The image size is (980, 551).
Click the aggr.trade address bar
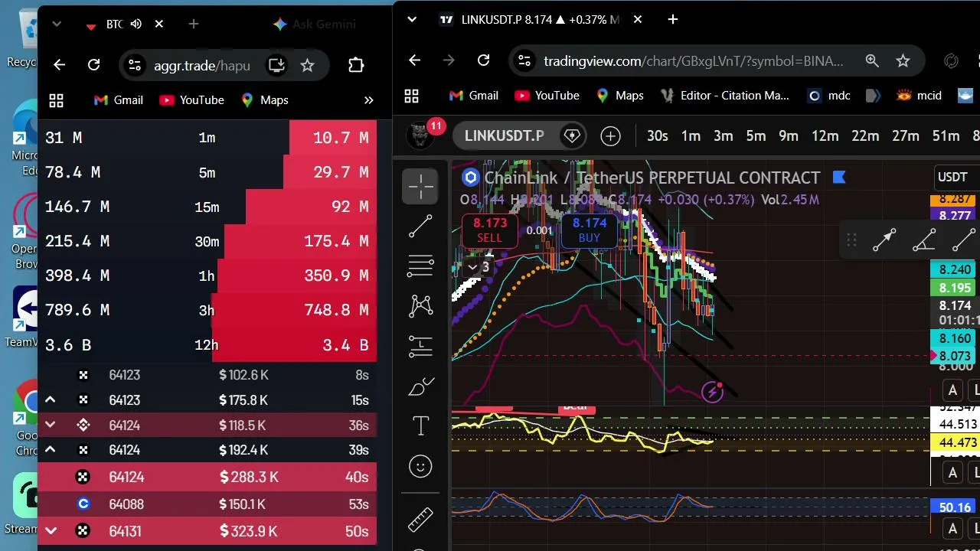point(202,65)
